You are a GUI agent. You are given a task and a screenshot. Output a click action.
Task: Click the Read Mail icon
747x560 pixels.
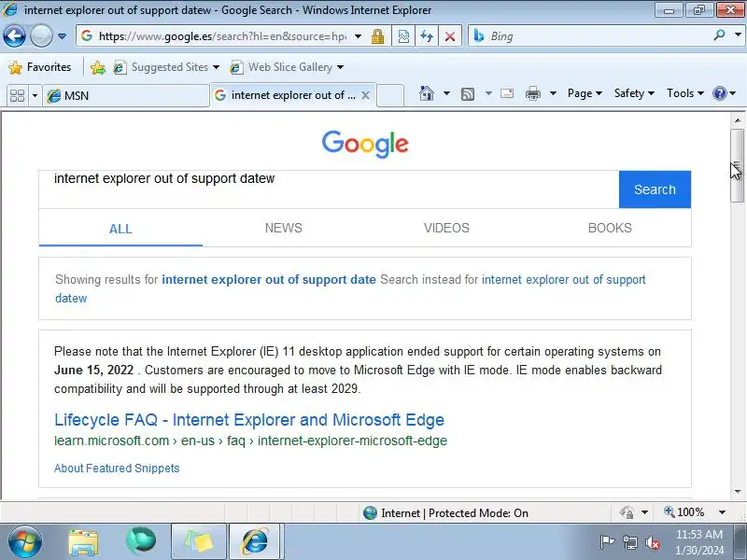pos(507,93)
